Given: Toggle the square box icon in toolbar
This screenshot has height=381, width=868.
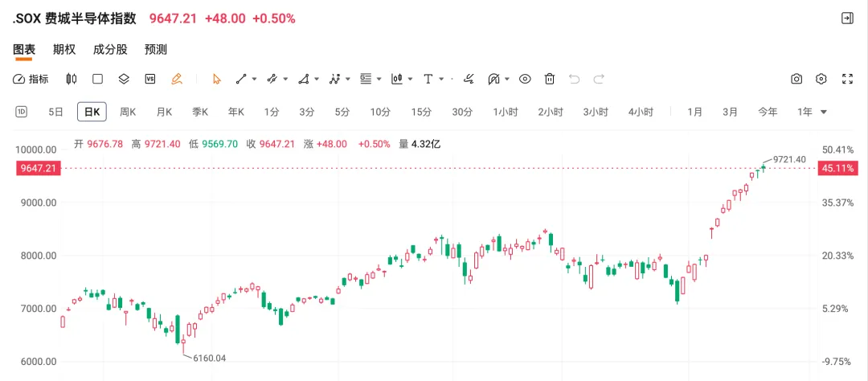Looking at the screenshot, I should (98, 79).
